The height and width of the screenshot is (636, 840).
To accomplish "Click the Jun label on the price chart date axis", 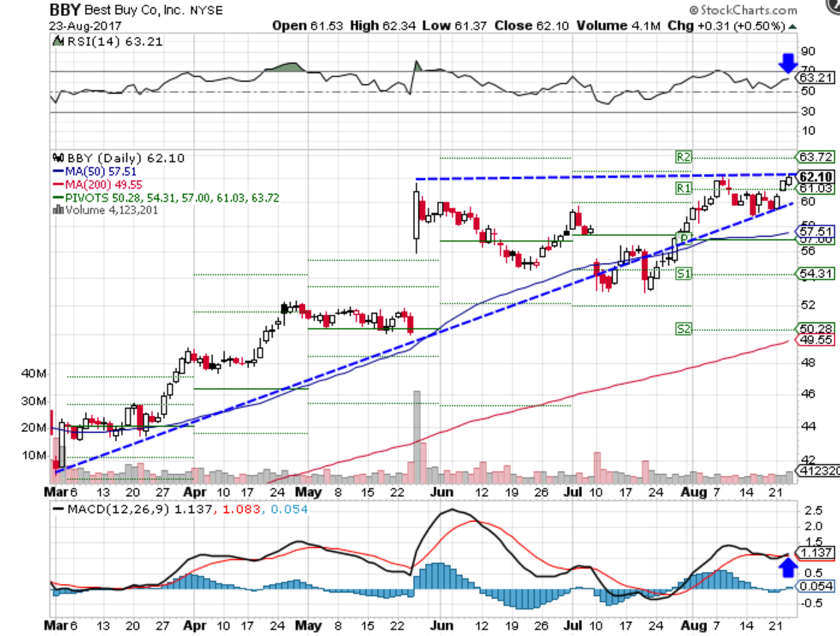I will [442, 492].
